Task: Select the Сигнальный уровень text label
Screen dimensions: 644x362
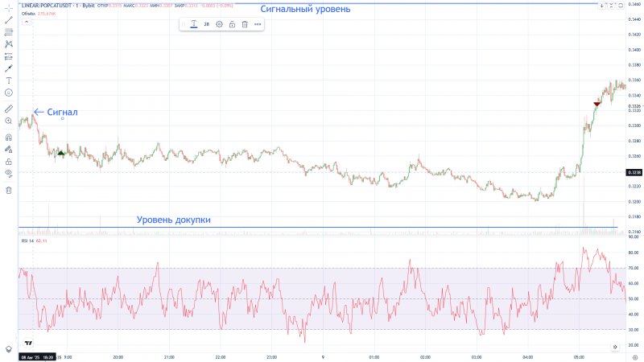Action: [x=305, y=9]
